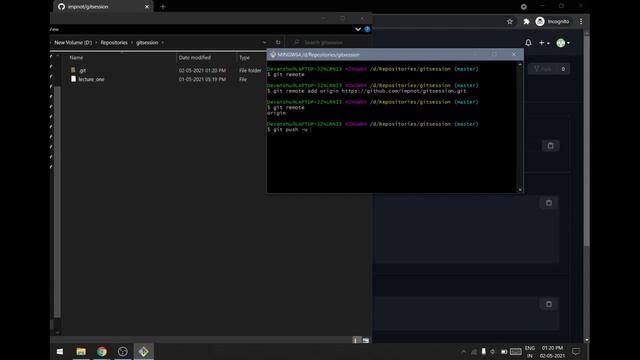The image size is (640, 360).
Task: Click the GitHub notifications bell
Action: [x=528, y=43]
